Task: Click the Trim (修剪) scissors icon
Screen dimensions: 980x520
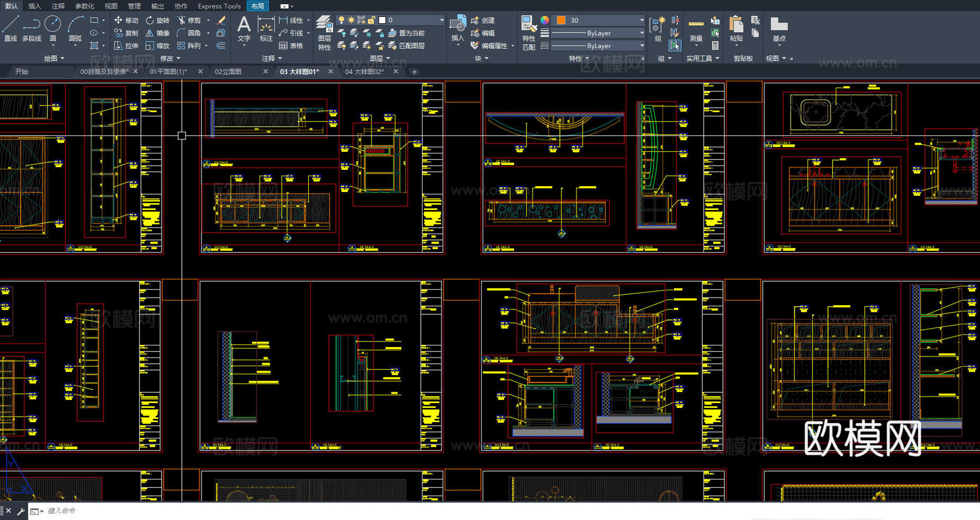Action: 181,20
